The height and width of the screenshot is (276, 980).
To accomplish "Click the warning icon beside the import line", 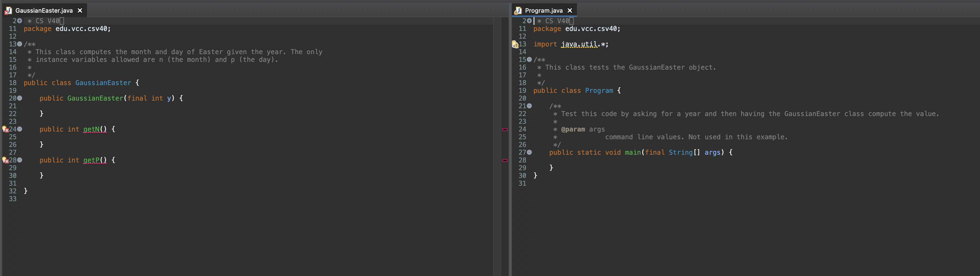I will tap(515, 44).
